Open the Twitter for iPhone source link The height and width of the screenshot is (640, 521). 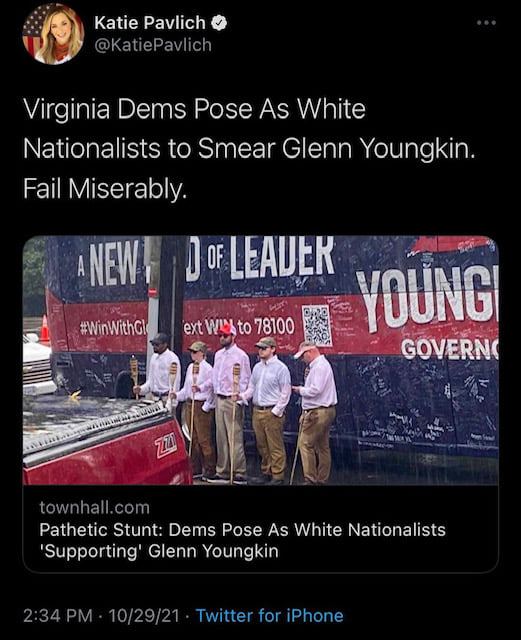coord(269,616)
